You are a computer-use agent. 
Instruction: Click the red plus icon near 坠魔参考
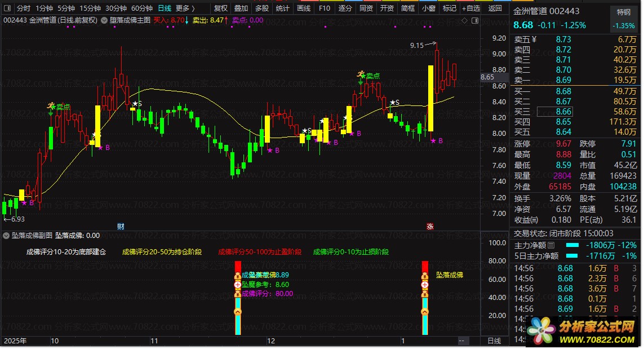(237, 285)
